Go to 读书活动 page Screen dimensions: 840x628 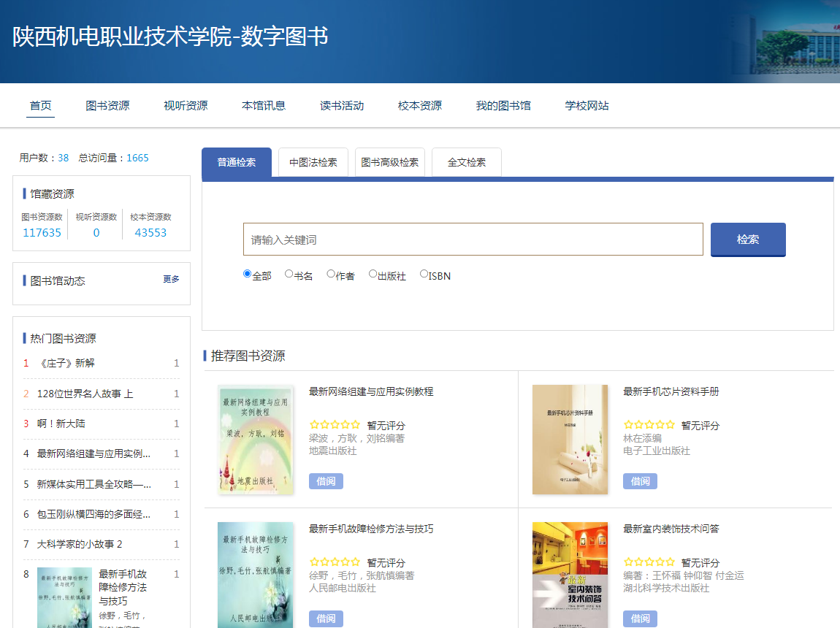click(x=342, y=105)
